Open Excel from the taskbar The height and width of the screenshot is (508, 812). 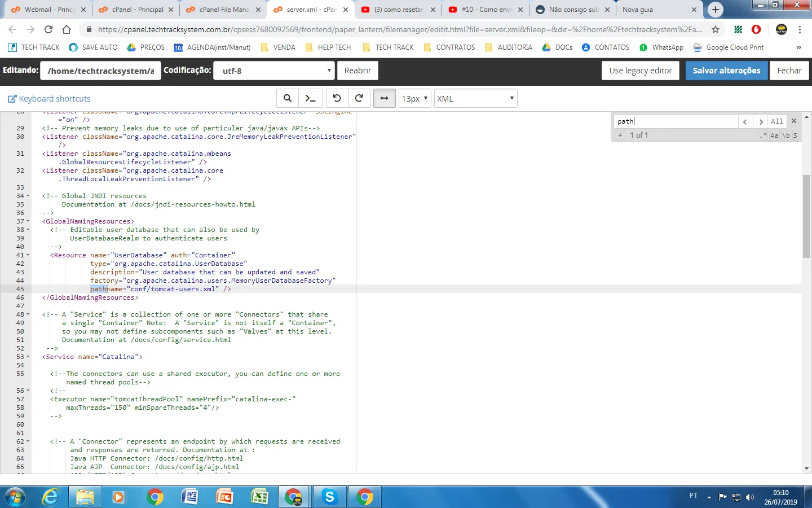[260, 497]
